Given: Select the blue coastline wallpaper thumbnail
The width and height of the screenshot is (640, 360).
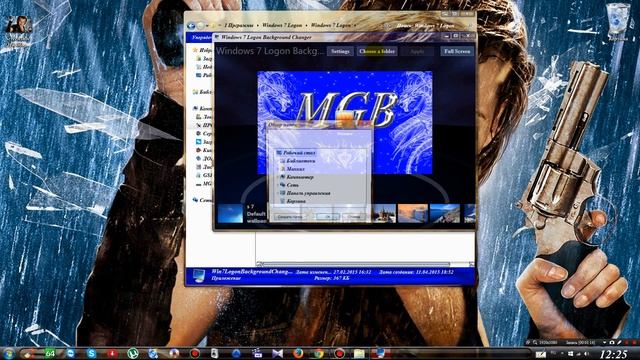Looking at the screenshot, I should [445, 213].
